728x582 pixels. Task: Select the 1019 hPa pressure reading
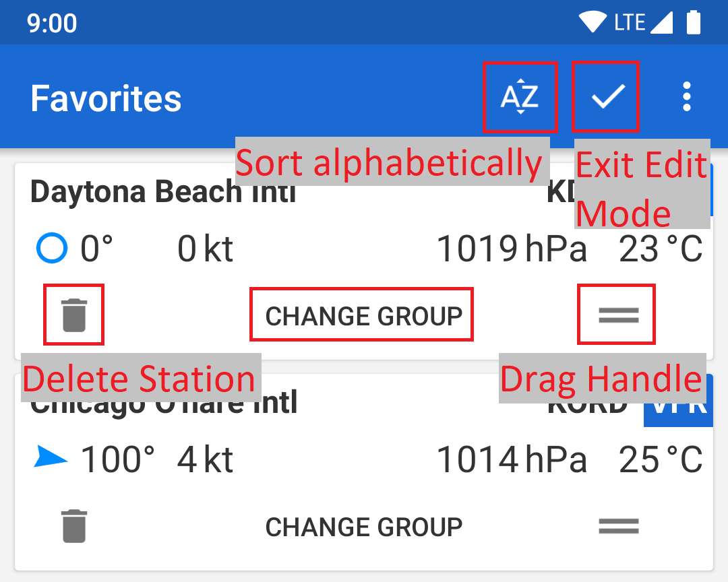(512, 249)
